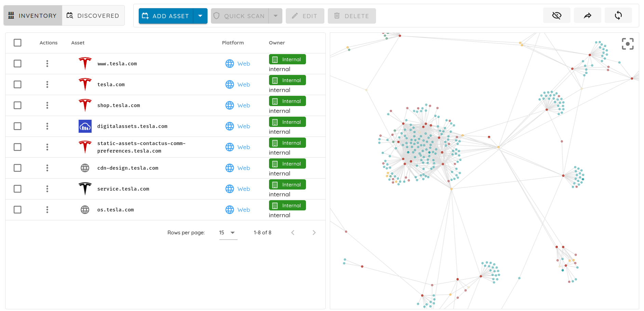Click the os.tesla.com asset name

pyautogui.click(x=116, y=210)
